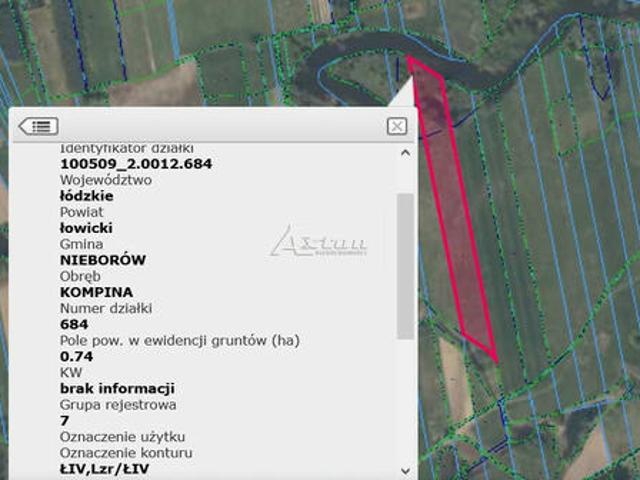
Task: Click the Grupa rejestrowa value 7
Action: [x=65, y=420]
